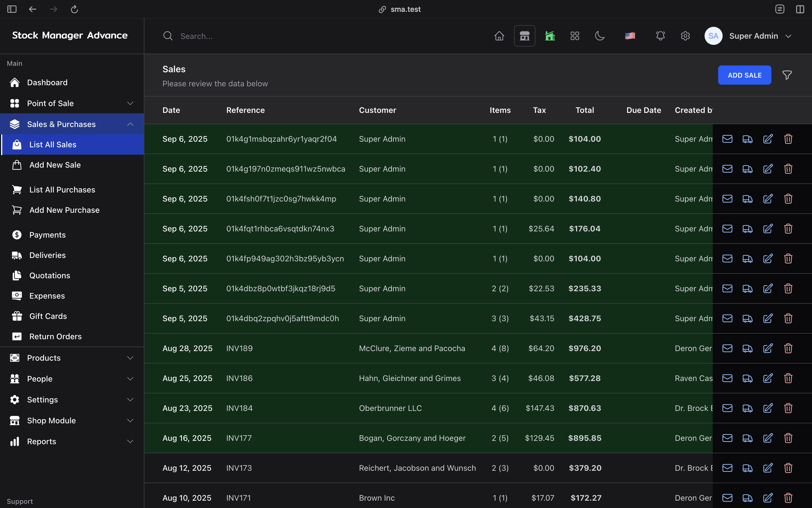Screen dimensions: 812x508
Task: Select customer McClure, Zieme and Pacocha
Action: coord(412,348)
